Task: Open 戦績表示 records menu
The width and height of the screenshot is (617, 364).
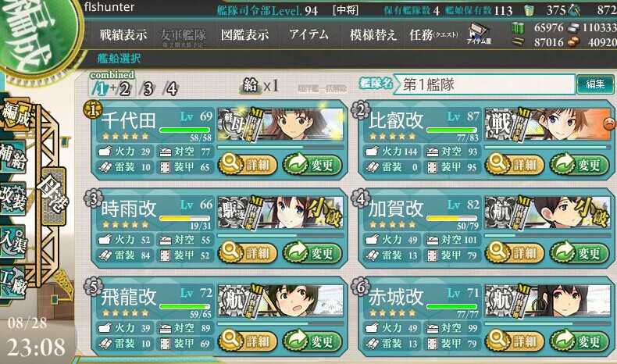Action: [x=123, y=34]
